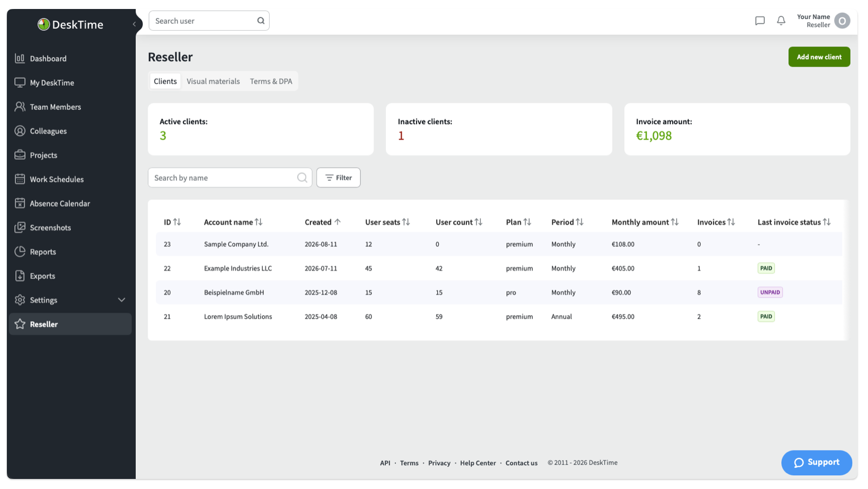Sort table by Created date

click(322, 222)
